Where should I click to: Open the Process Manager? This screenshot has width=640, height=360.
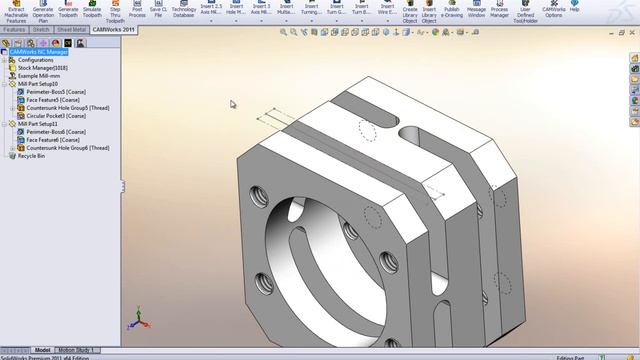(499, 9)
